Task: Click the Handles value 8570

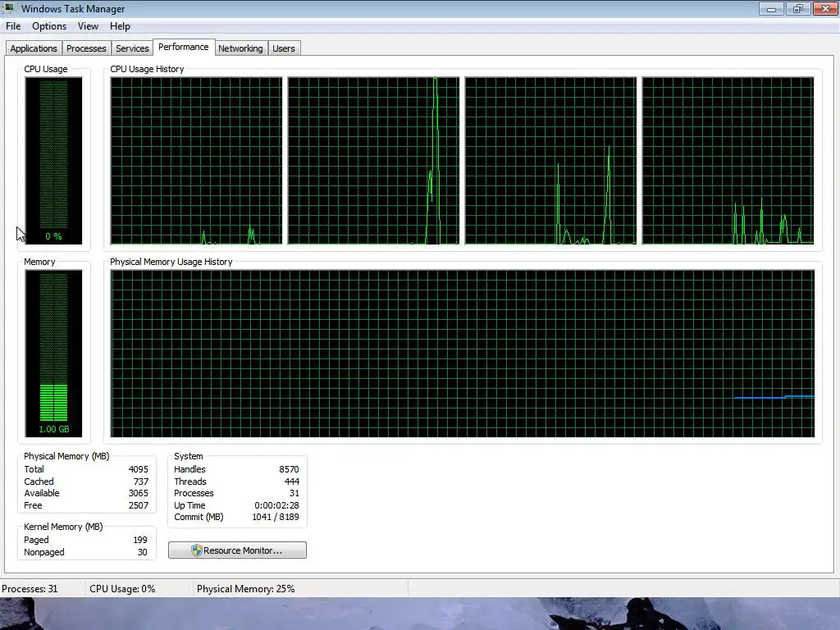Action: [289, 469]
